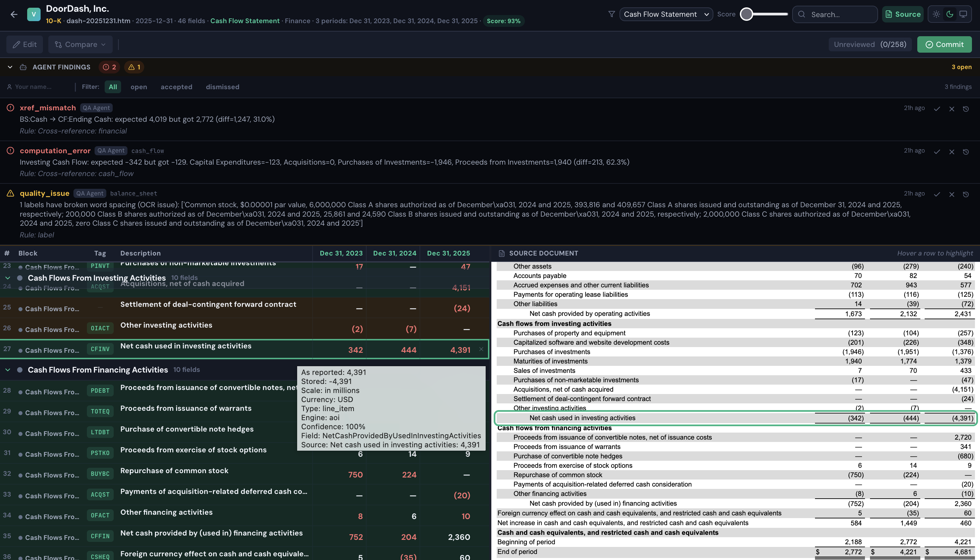Click the computation_error finding title

coord(55,150)
